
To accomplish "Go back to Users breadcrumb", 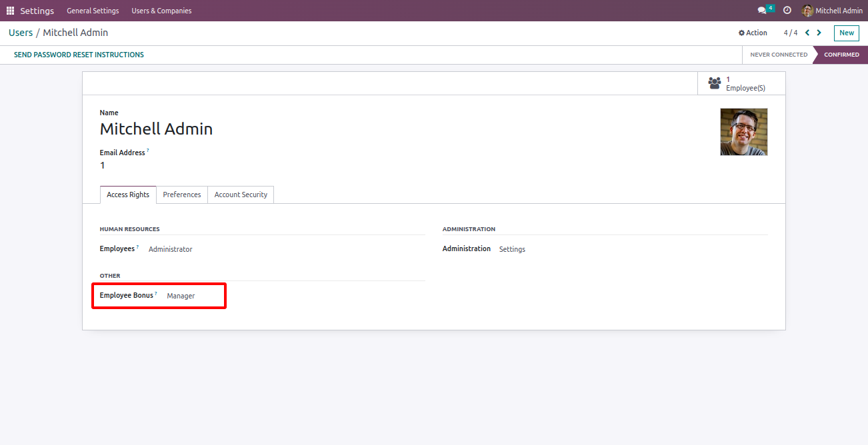I will (x=21, y=33).
